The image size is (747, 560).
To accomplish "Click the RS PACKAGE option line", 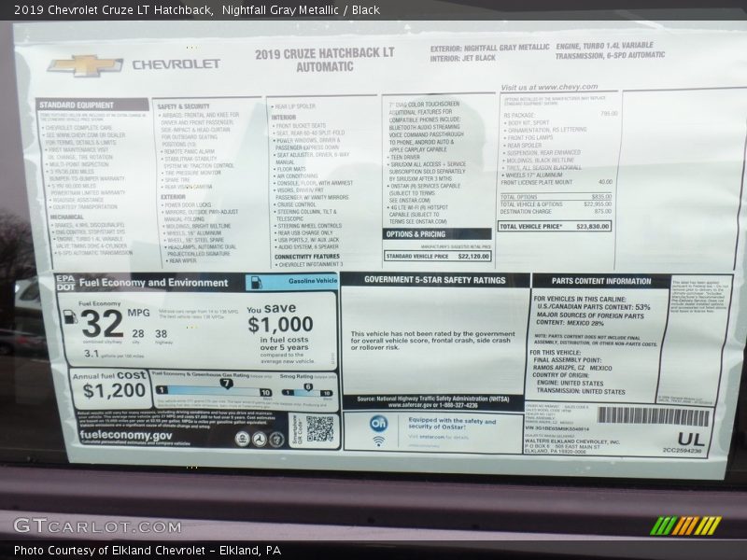I will click(560, 115).
